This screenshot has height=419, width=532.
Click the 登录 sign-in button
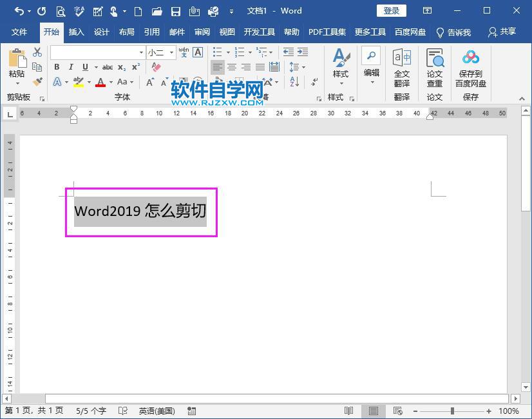(390, 10)
